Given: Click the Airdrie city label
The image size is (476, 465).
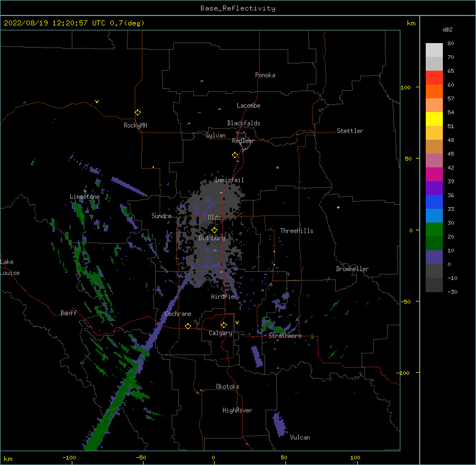Looking at the screenshot, I should coord(223,297).
